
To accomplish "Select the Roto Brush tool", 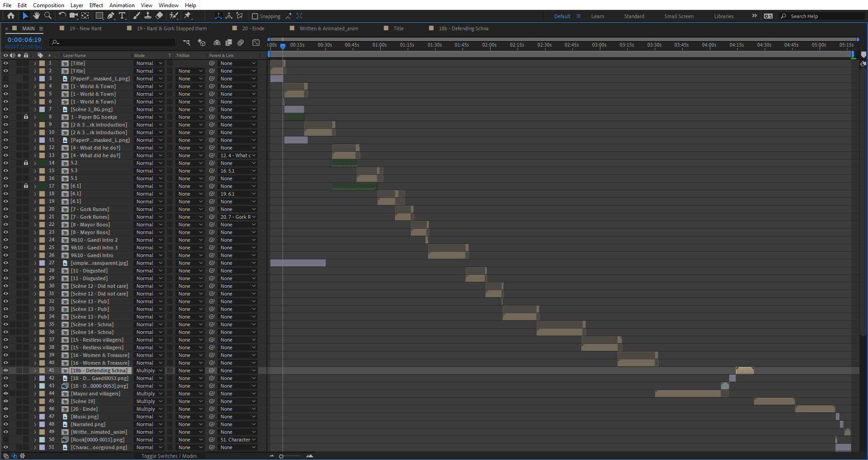I will tap(174, 16).
